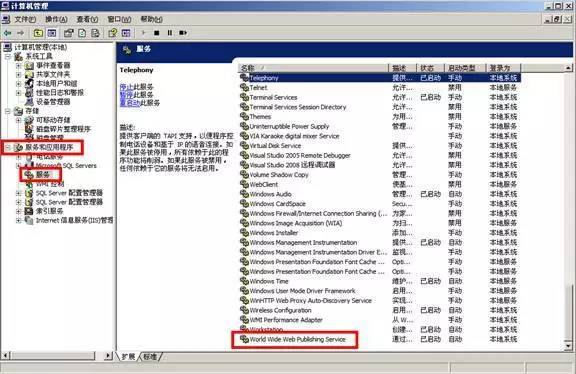The image size is (576, 374).
Task: Click the Stop Service square icon
Action: click(x=156, y=33)
